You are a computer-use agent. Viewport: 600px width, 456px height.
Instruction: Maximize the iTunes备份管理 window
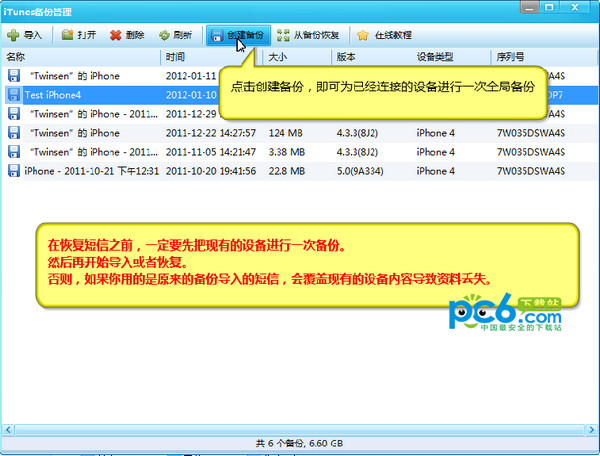[x=549, y=7]
